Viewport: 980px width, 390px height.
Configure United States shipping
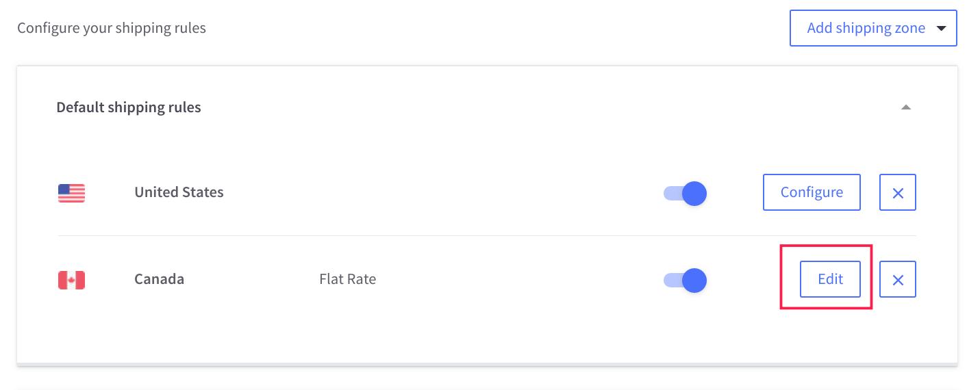[812, 192]
